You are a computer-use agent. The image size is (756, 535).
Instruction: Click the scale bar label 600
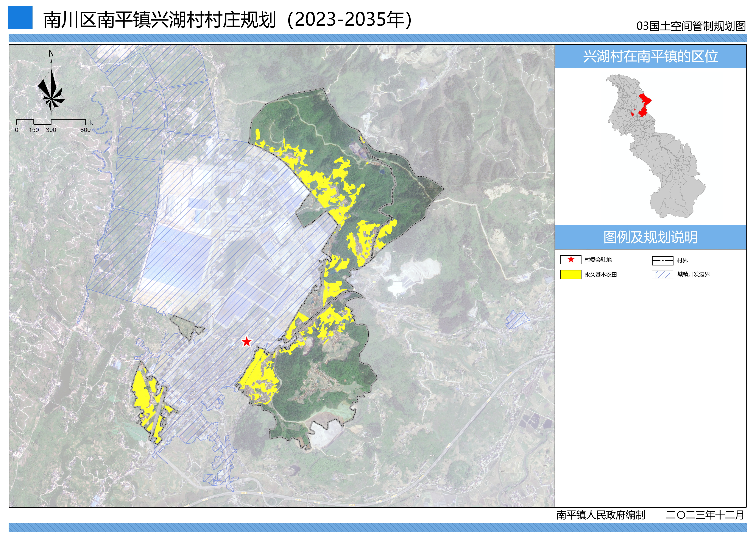(85, 130)
